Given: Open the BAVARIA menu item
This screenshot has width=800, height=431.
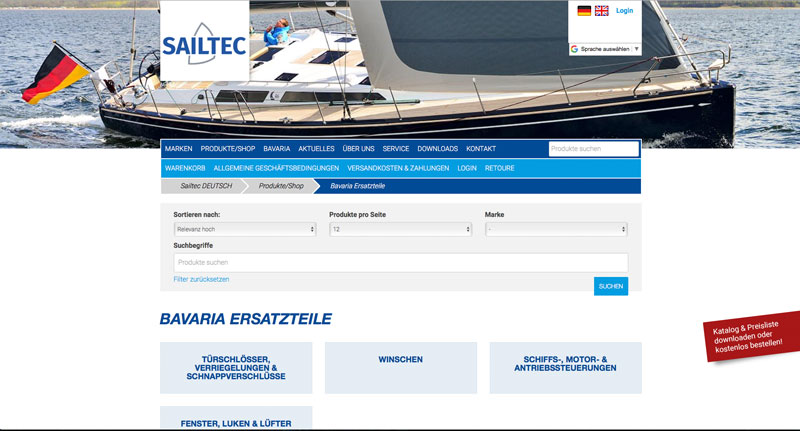Looking at the screenshot, I should tap(277, 149).
